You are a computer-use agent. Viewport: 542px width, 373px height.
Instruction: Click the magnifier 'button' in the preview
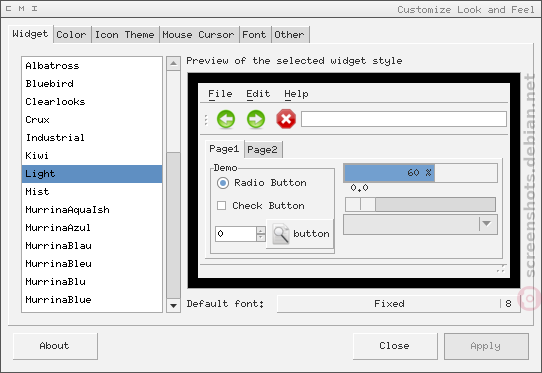coord(300,234)
